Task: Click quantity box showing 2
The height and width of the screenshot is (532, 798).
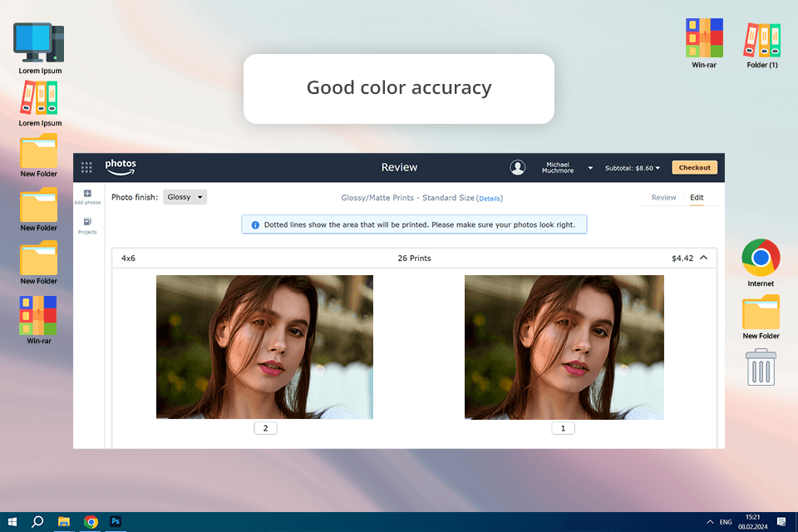Action: click(x=266, y=428)
